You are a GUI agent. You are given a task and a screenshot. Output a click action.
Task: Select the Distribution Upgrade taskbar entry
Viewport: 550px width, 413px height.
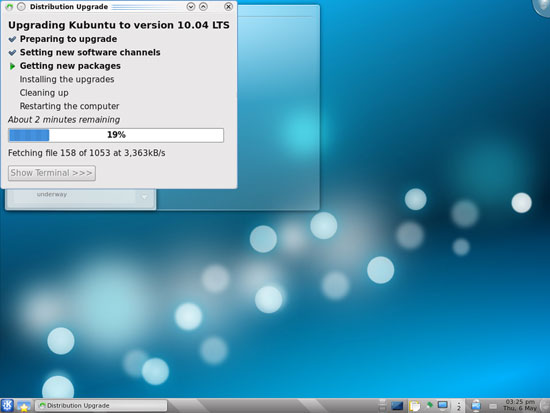click(101, 406)
